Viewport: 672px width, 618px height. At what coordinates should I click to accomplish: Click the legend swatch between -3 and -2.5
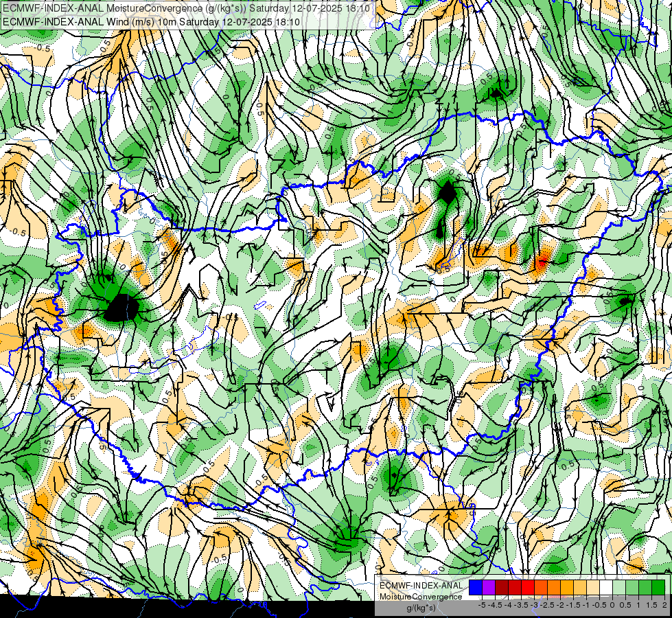541,587
